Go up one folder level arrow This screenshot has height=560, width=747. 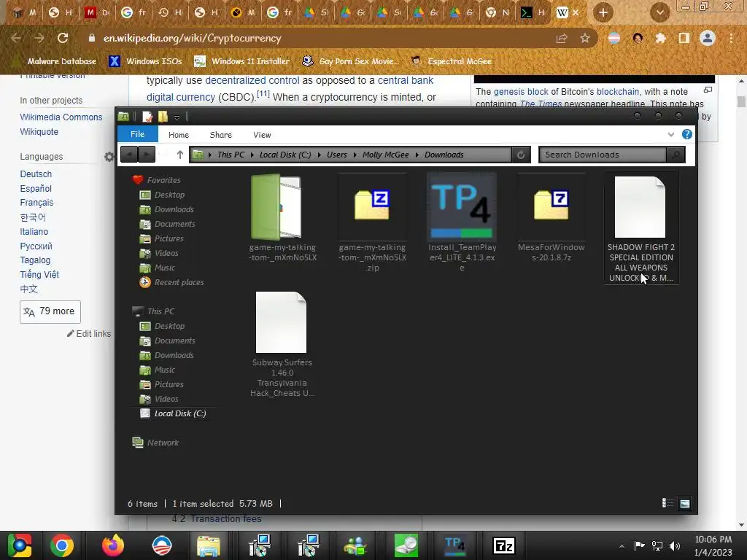point(179,155)
